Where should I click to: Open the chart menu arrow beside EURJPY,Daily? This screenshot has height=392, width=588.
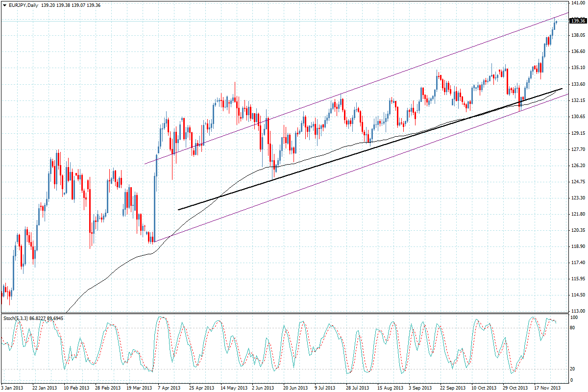[4, 5]
